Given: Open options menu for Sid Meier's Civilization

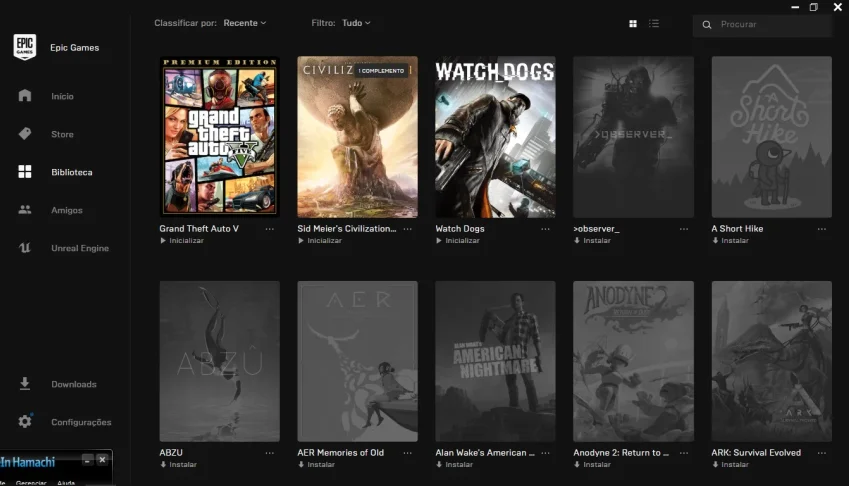Looking at the screenshot, I should tap(407, 229).
